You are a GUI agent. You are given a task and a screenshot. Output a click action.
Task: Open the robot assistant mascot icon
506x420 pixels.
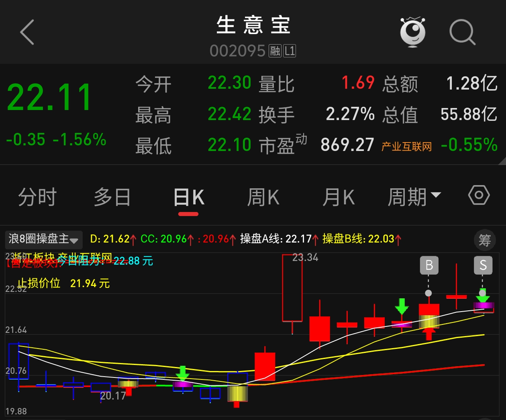[412, 32]
